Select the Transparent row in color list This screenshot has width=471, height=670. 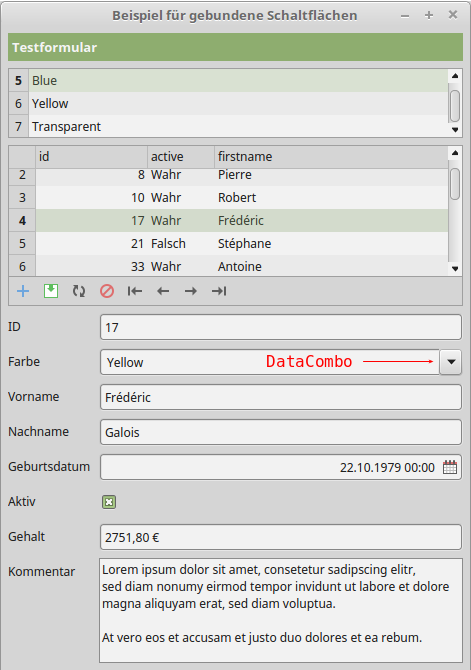(x=228, y=126)
